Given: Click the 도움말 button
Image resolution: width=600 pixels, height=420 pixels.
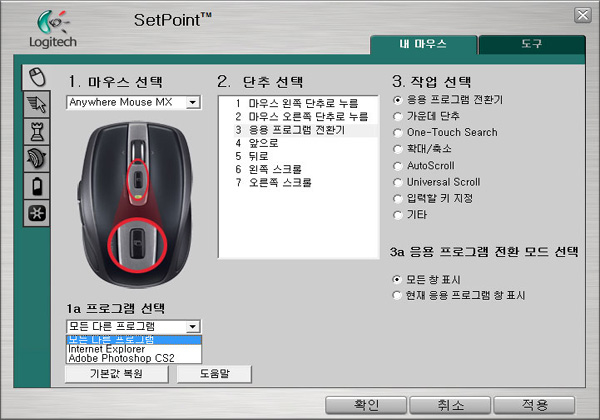Looking at the screenshot, I should [214, 374].
